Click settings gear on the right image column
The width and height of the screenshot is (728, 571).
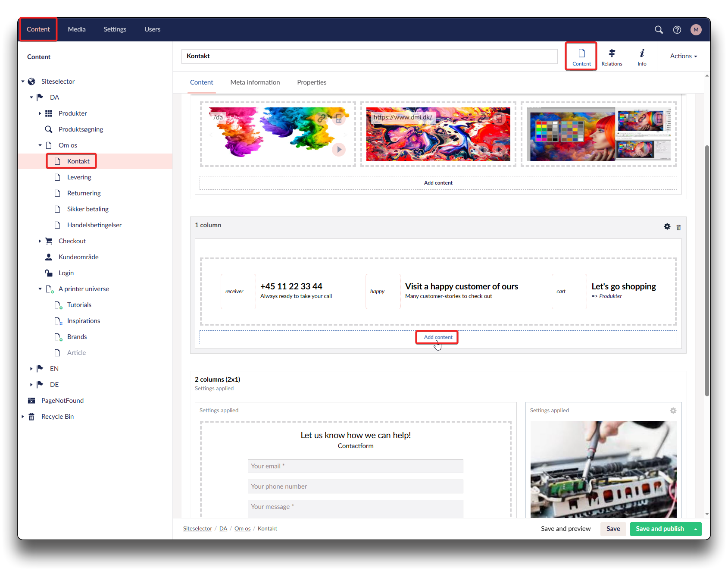click(673, 411)
